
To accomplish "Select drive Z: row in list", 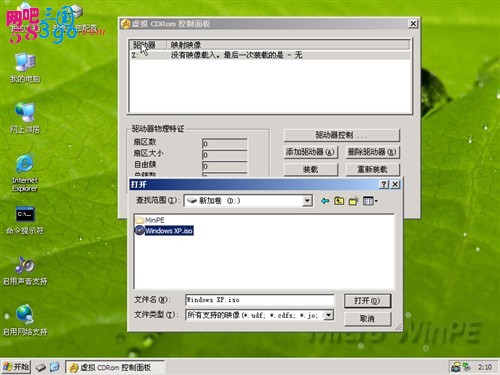I will (x=270, y=55).
